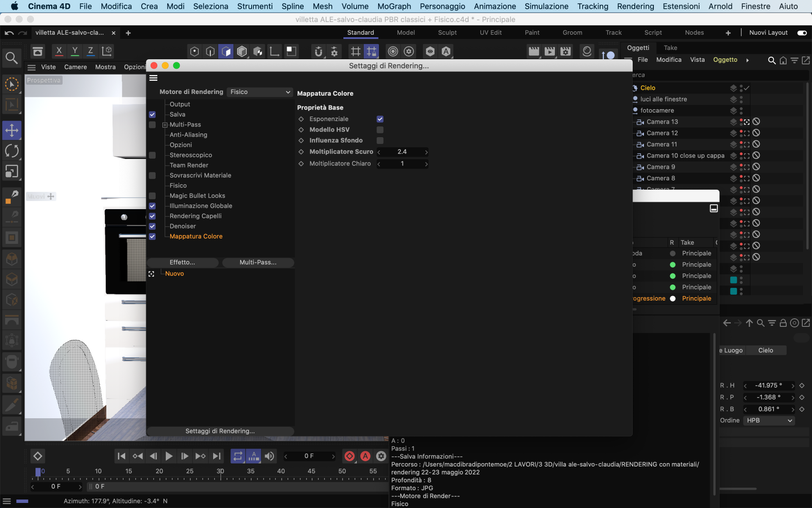
Task: Open Motore di Rendering dropdown
Action: 258,91
